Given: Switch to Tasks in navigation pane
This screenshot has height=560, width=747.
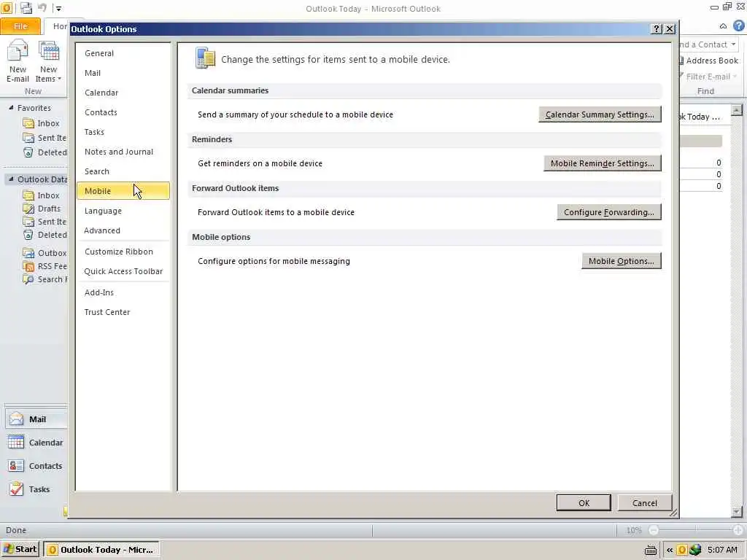Looking at the screenshot, I should tap(36, 489).
